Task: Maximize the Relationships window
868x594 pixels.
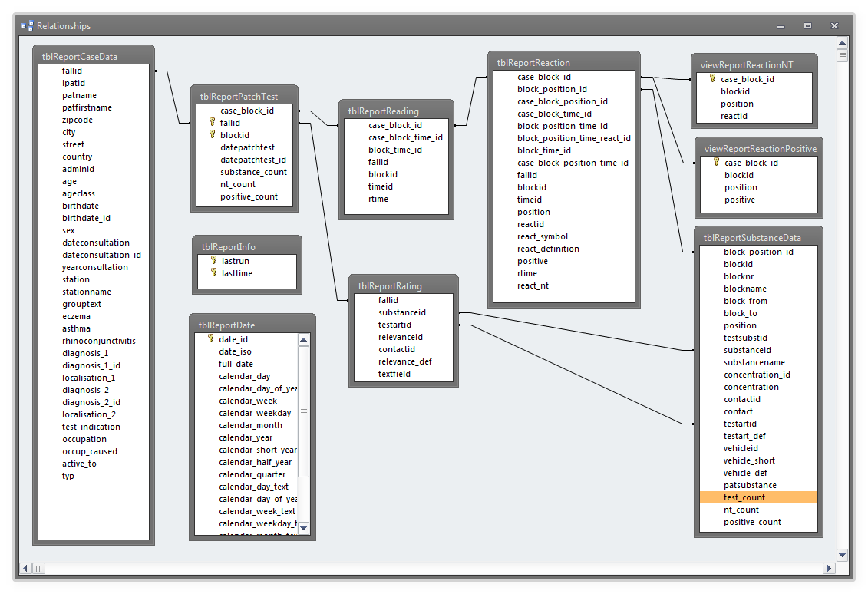Action: pyautogui.click(x=807, y=26)
